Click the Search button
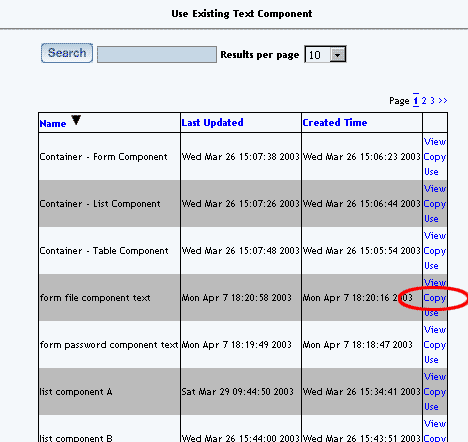The width and height of the screenshot is (468, 442). coord(67,53)
